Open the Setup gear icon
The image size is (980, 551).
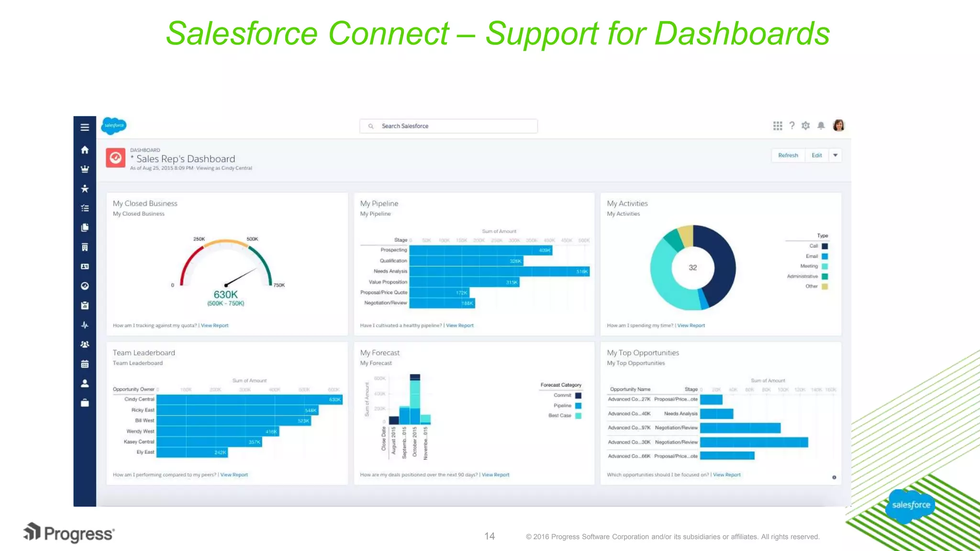tap(806, 126)
